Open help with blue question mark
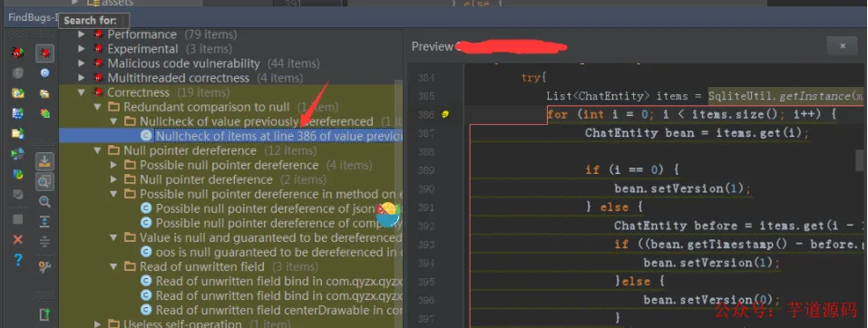This screenshot has height=328, width=868. [18, 260]
